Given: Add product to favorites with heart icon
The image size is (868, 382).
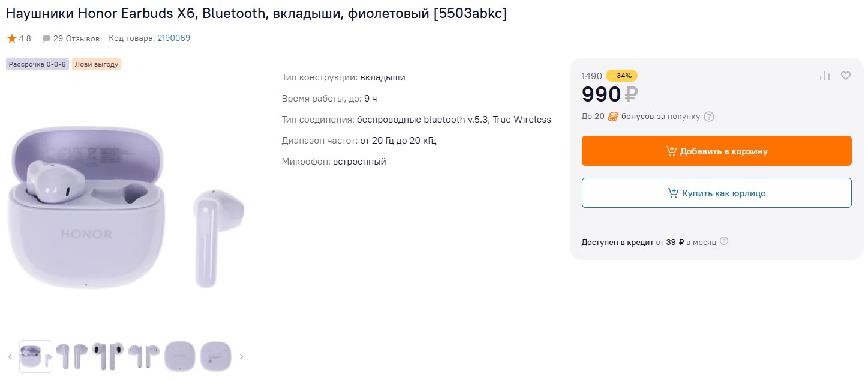Looking at the screenshot, I should point(846,76).
